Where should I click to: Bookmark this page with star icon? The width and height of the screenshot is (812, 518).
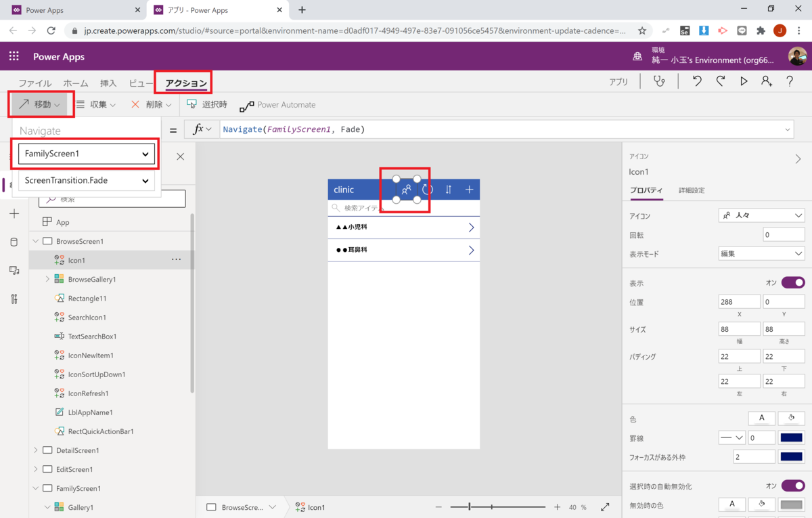coord(642,30)
